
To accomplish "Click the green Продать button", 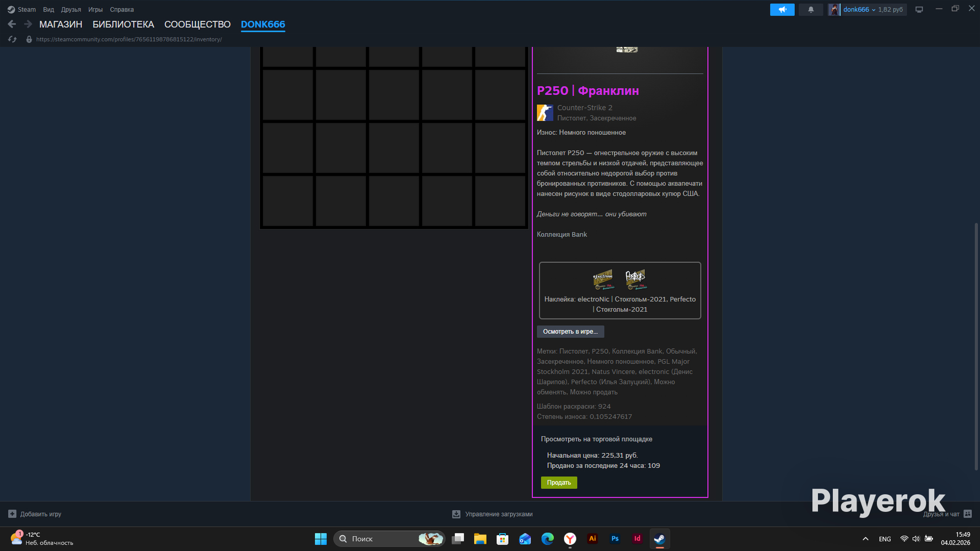I will tap(559, 483).
